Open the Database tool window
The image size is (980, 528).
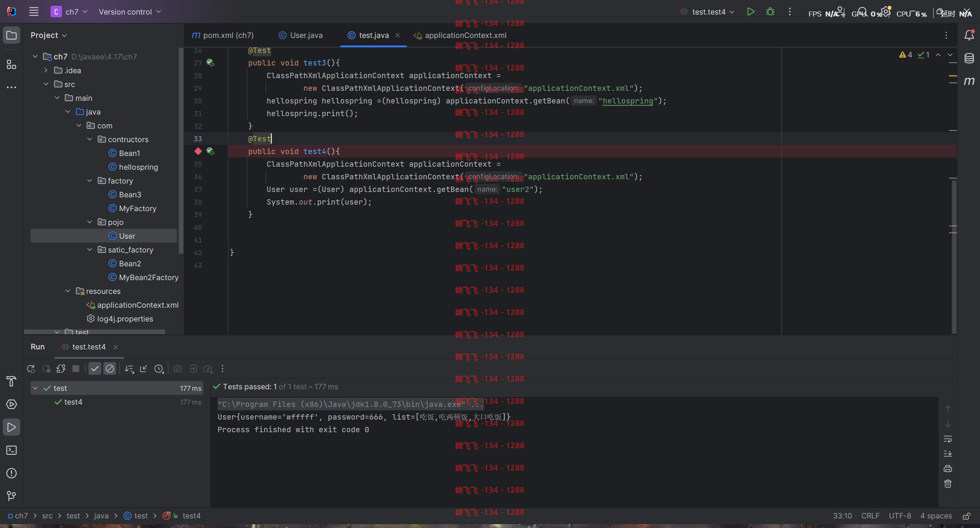[x=969, y=58]
